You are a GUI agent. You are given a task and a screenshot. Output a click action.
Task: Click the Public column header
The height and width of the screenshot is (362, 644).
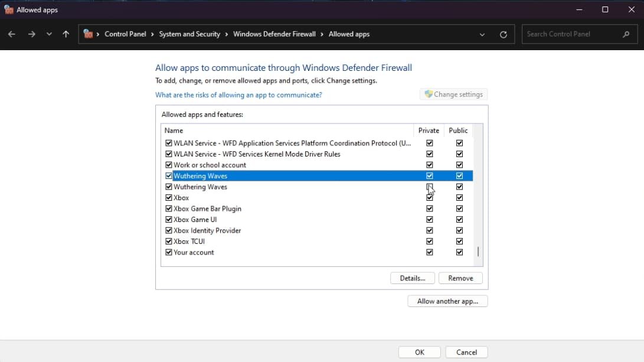(459, 131)
